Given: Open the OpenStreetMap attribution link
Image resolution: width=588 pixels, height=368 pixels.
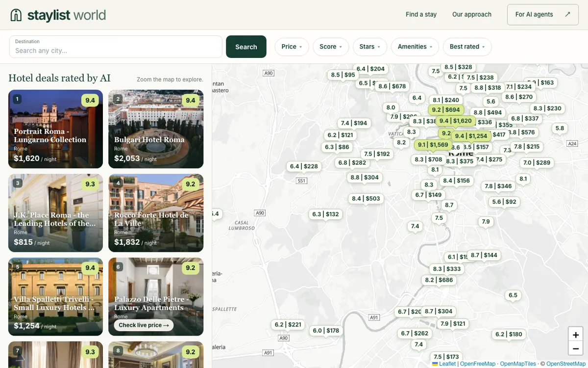Looking at the screenshot, I should pyautogui.click(x=566, y=364).
